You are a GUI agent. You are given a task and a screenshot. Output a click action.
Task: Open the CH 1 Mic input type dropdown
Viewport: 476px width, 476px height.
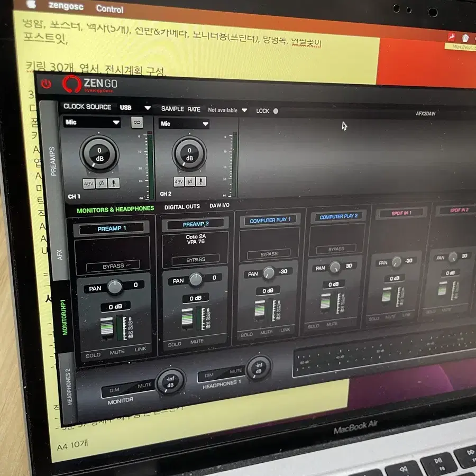[x=92, y=122]
